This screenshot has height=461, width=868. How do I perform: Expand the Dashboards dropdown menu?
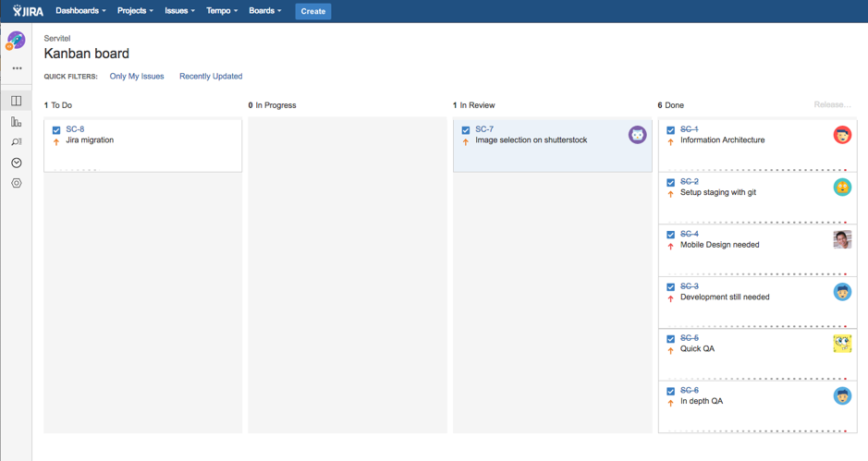80,11
